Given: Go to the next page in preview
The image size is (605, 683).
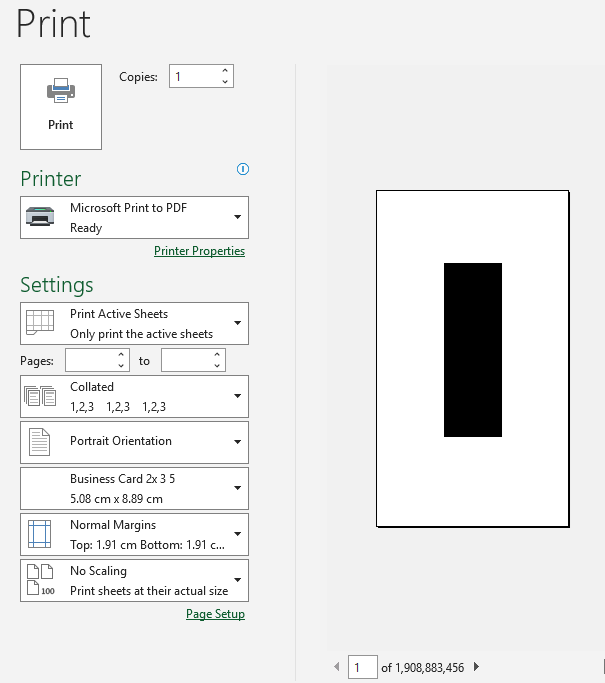Looking at the screenshot, I should coord(476,667).
